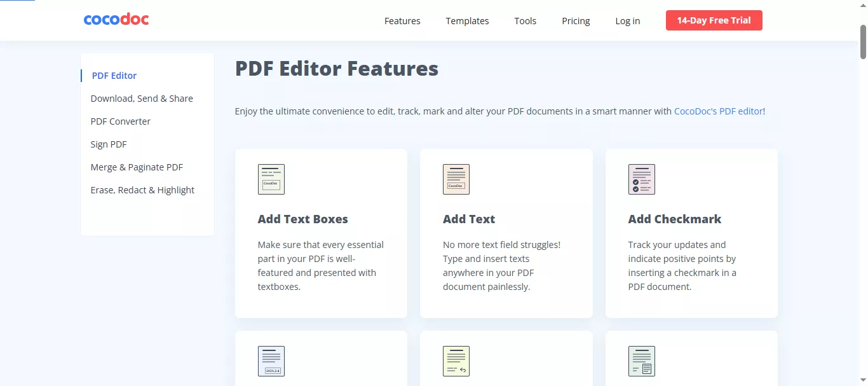Start the 14-Day Free Trial
This screenshot has width=868, height=386.
click(x=714, y=20)
